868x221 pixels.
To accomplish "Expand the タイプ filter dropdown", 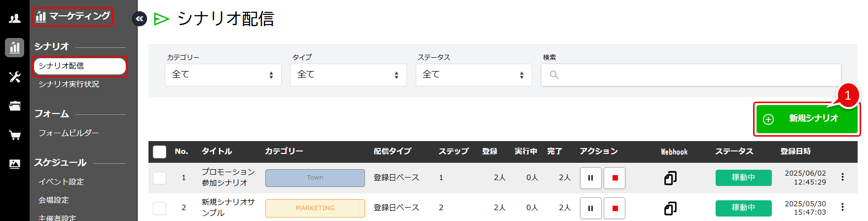I will [348, 75].
